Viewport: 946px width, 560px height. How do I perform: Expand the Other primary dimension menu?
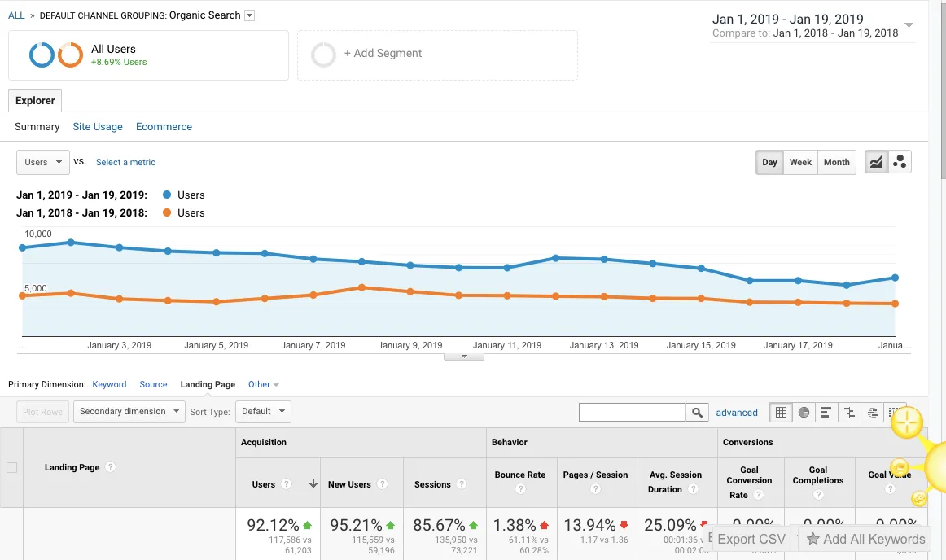(x=264, y=384)
